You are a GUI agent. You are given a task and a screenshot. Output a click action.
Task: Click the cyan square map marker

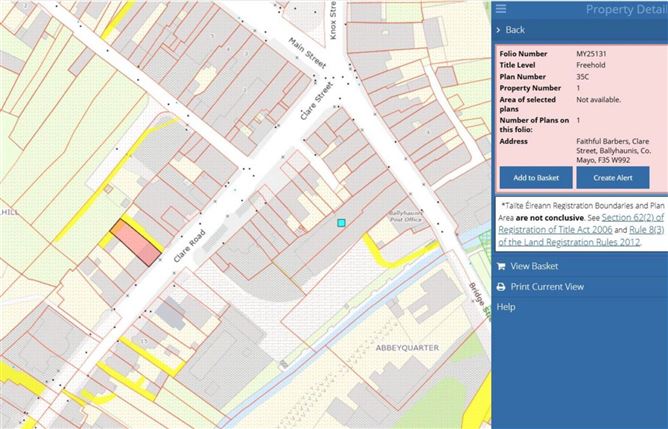341,222
